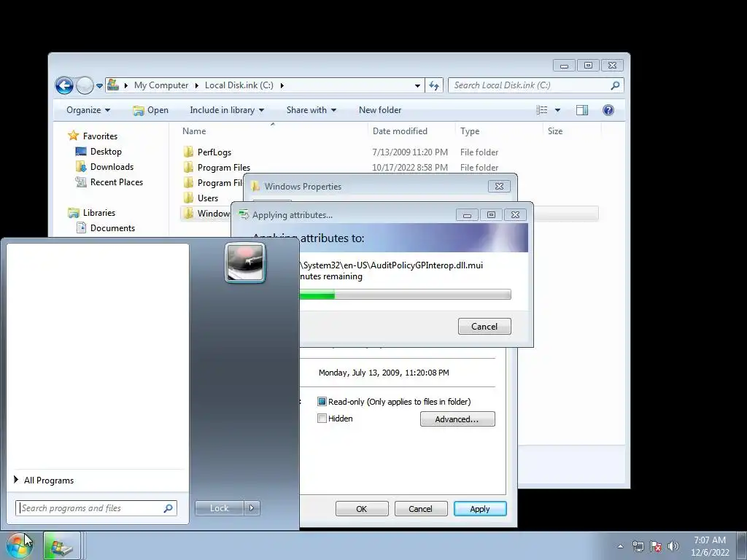
Task: Click the Advanced... button
Action: click(x=457, y=419)
